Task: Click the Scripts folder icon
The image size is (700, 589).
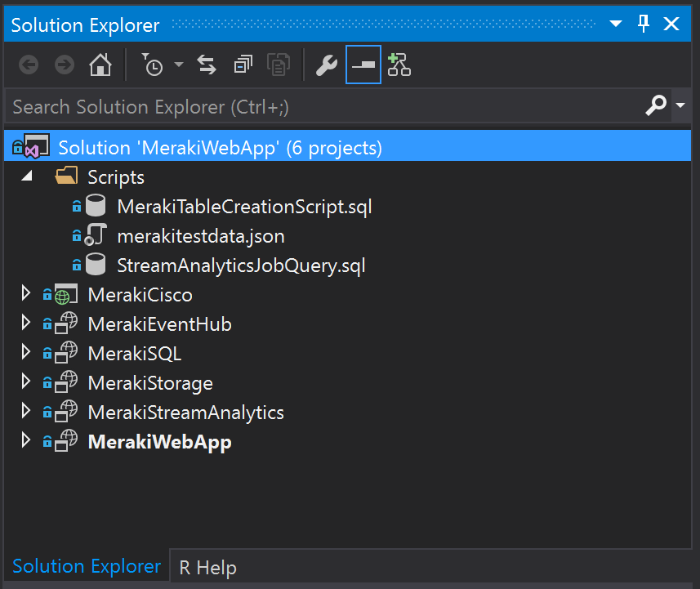Action: pyautogui.click(x=66, y=176)
